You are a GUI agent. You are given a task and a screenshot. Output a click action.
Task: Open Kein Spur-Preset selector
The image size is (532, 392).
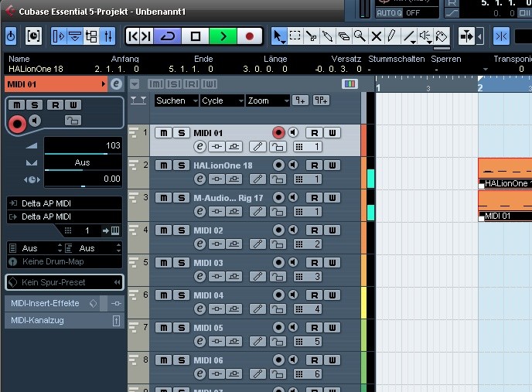point(64,282)
